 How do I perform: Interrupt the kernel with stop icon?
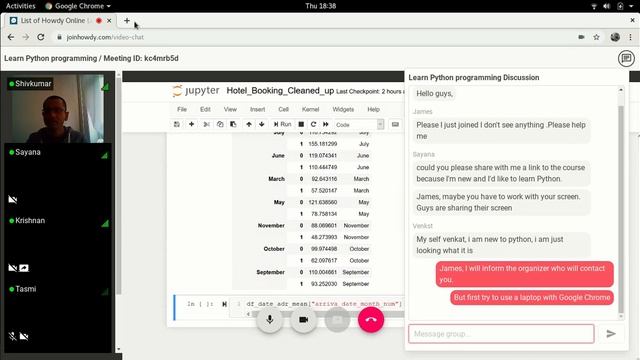(x=301, y=124)
